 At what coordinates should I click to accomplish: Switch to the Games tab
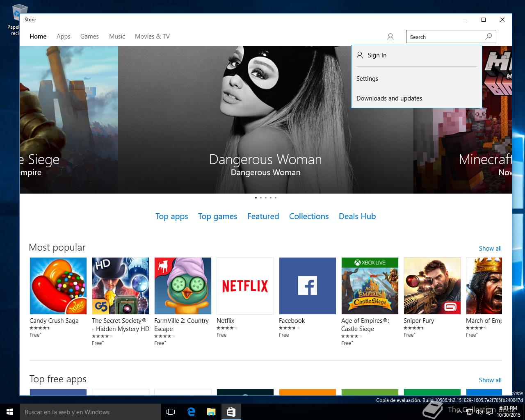(89, 37)
